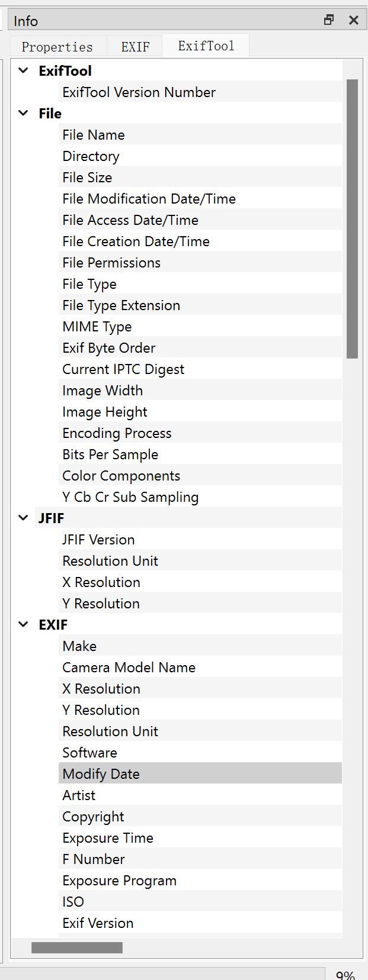Switch to the Properties tab
Viewport: 368px width, 980px height.
tap(57, 47)
